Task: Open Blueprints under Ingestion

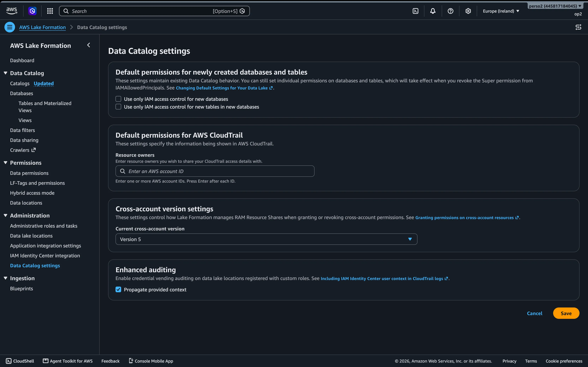Action: coord(22,289)
